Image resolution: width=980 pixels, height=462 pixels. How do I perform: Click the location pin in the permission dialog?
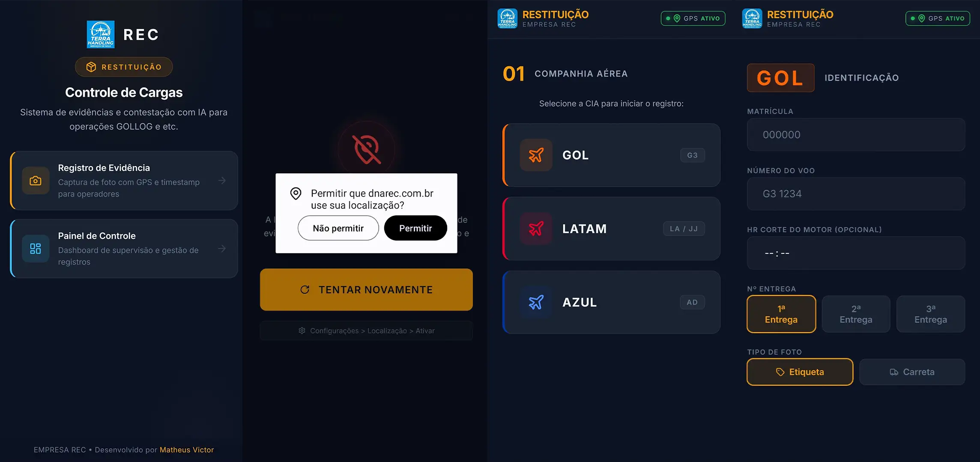[x=296, y=194]
